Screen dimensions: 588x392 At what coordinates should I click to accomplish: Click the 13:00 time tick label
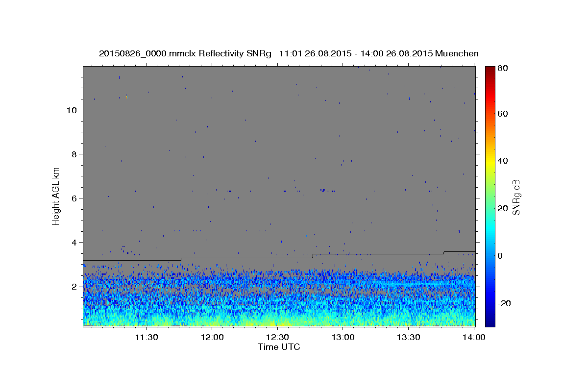[x=343, y=337]
